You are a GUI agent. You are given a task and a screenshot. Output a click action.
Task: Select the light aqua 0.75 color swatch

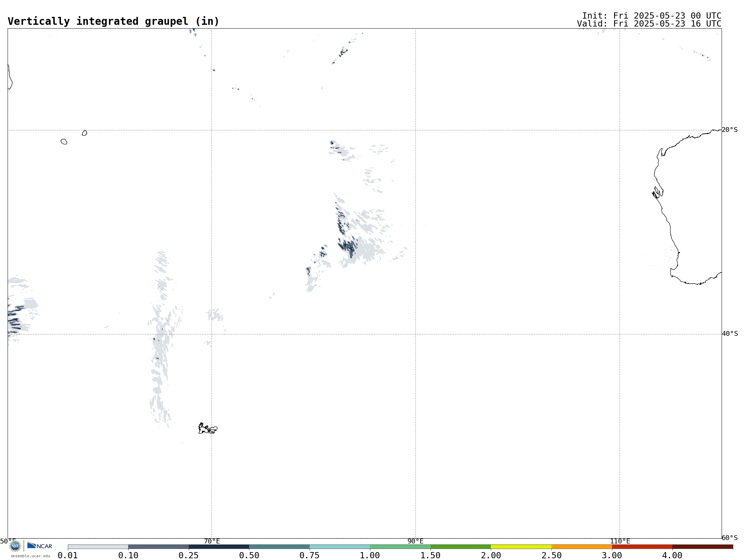click(x=340, y=547)
